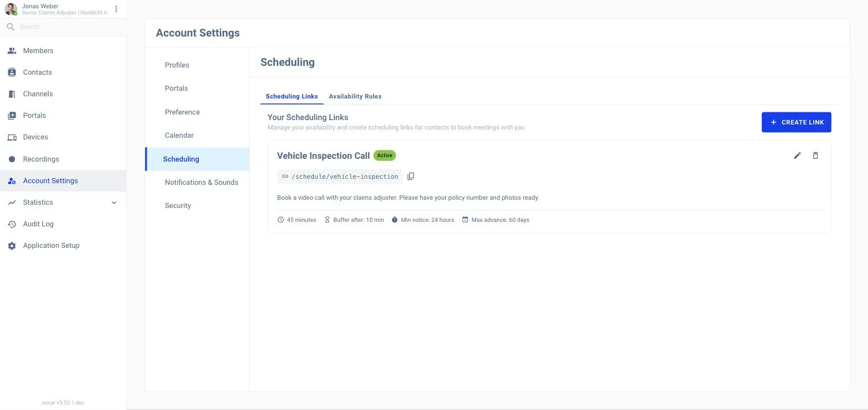
Task: Edit Vehicle Inspection Call with pencil icon
Action: click(x=797, y=155)
